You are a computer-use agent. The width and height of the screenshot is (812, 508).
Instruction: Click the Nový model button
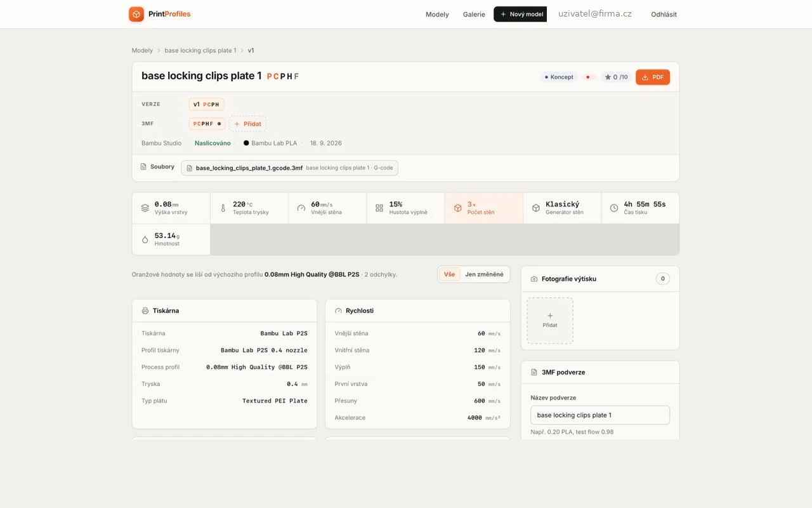click(x=520, y=14)
